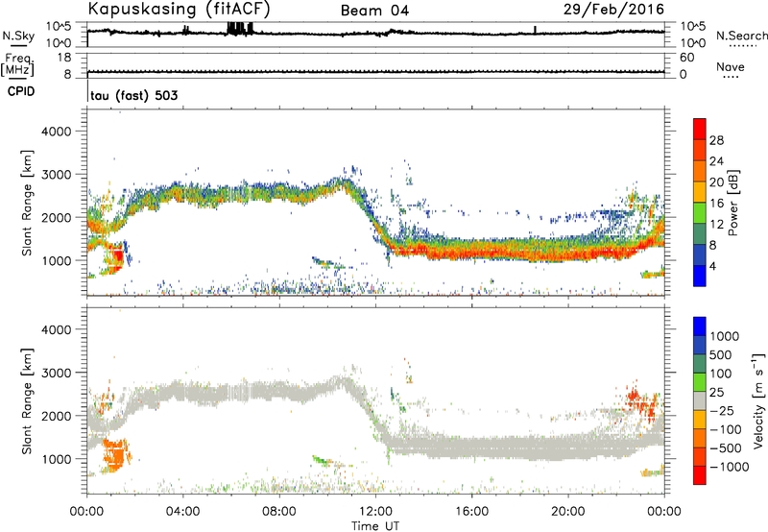Click the 16 label on power color bar
Screen dimensions: 768x532
[716, 204]
